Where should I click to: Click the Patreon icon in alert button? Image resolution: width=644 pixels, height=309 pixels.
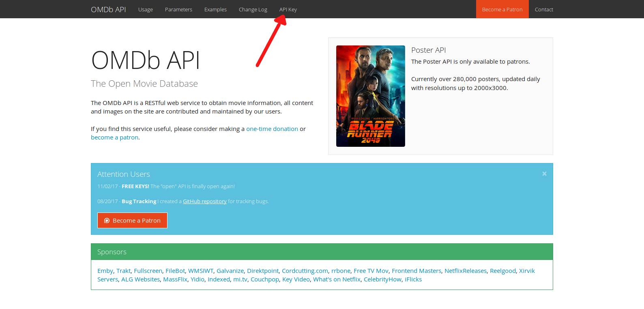pyautogui.click(x=107, y=221)
